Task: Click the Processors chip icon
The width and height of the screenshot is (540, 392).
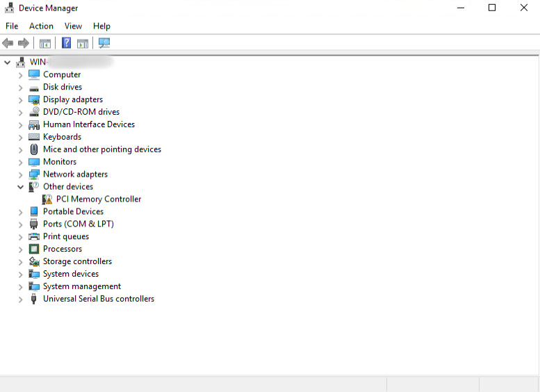Action: 34,249
